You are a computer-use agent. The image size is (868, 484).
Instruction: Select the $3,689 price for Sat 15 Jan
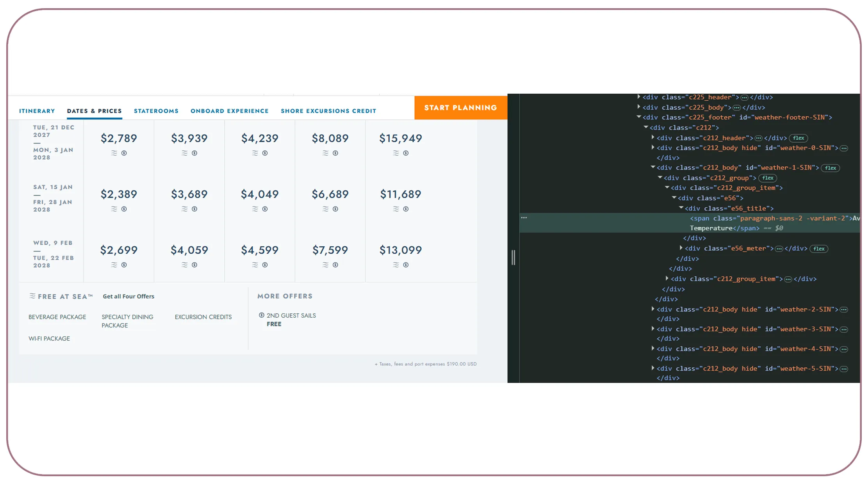click(189, 194)
